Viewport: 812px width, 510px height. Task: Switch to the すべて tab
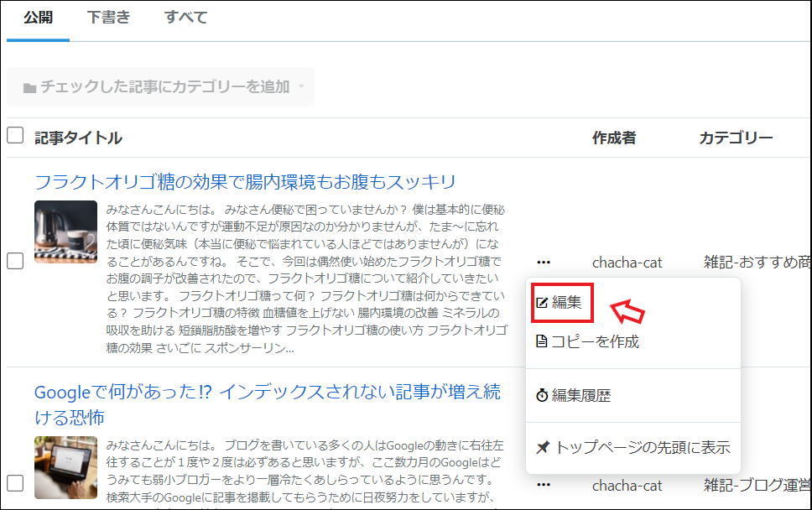point(185,18)
